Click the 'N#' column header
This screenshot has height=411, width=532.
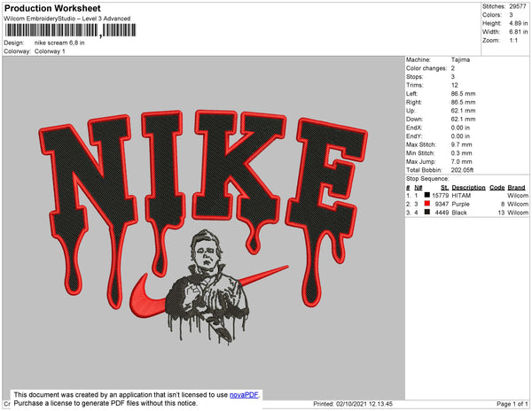pyautogui.click(x=419, y=188)
